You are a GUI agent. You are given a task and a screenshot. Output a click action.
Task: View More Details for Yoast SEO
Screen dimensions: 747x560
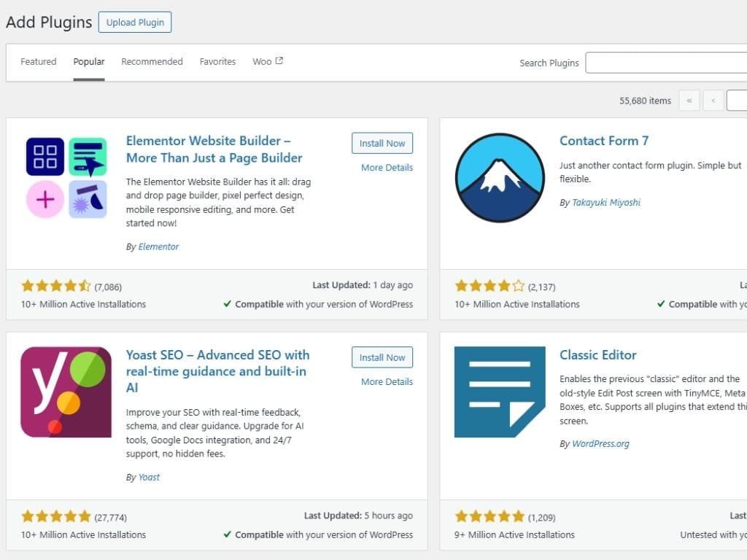(387, 382)
